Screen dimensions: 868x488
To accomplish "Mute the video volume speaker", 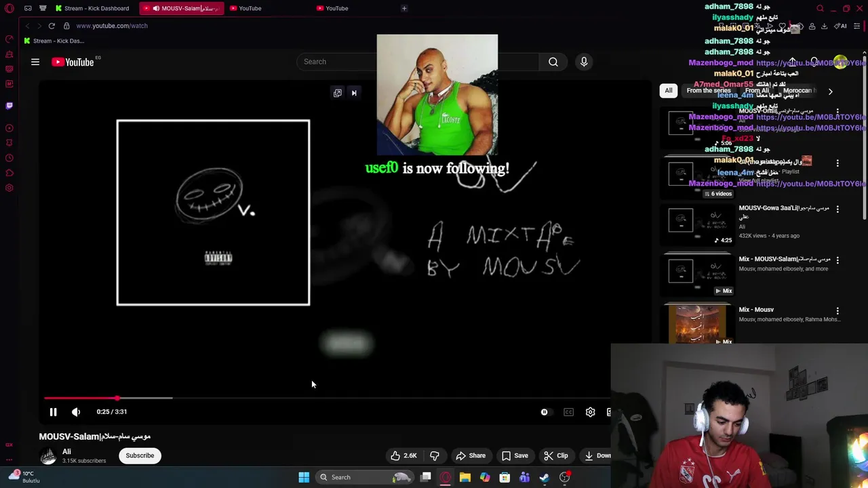I will coord(76,411).
